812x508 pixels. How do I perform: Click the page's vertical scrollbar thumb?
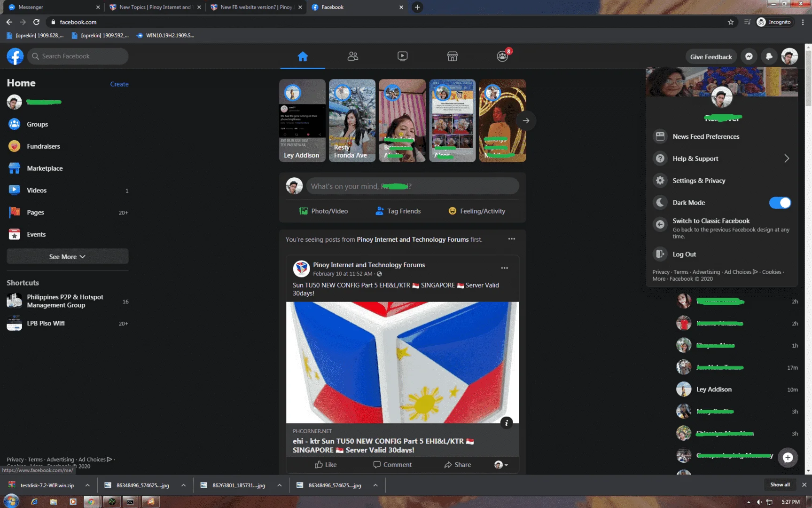[x=808, y=78]
